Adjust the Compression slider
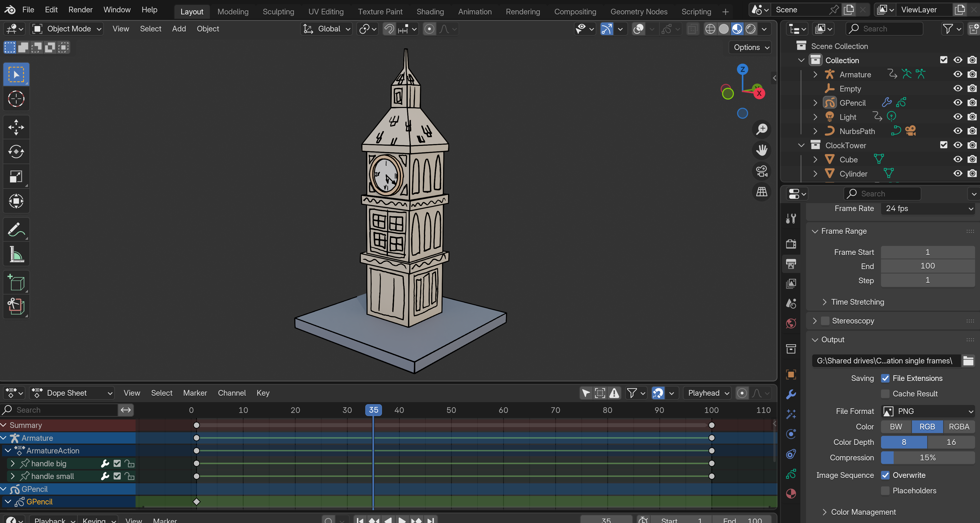The width and height of the screenshot is (980, 523). (x=927, y=458)
